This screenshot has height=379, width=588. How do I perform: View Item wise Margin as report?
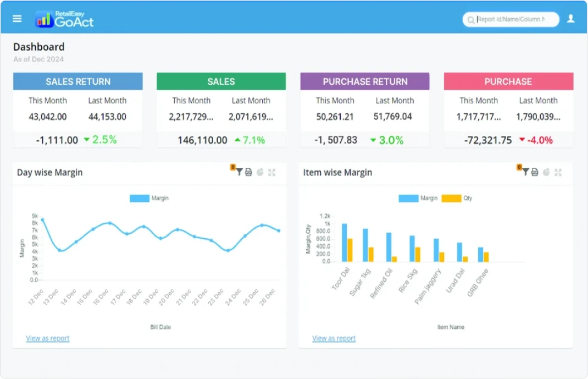(334, 339)
